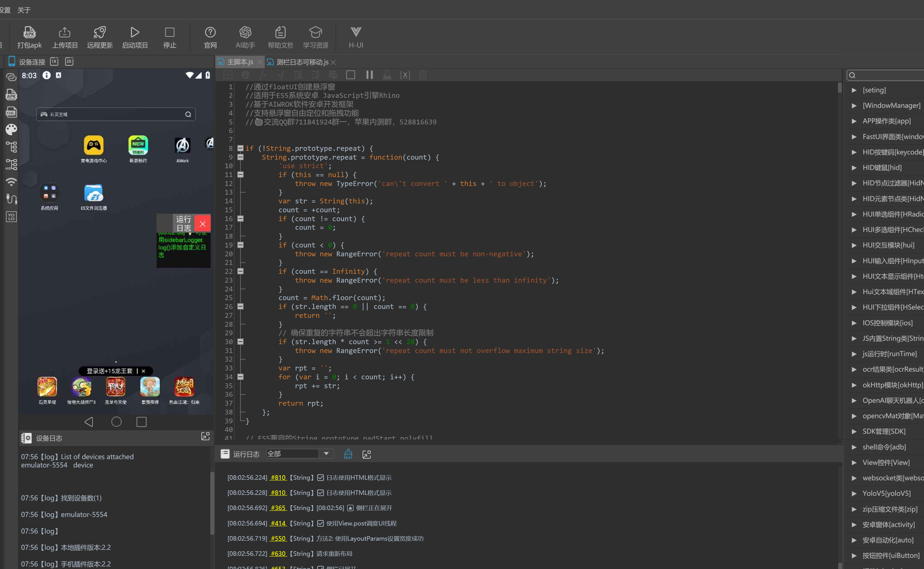Expand the APP操作类[app] tree node
Viewport: 924px width, 569px height.
(x=854, y=121)
